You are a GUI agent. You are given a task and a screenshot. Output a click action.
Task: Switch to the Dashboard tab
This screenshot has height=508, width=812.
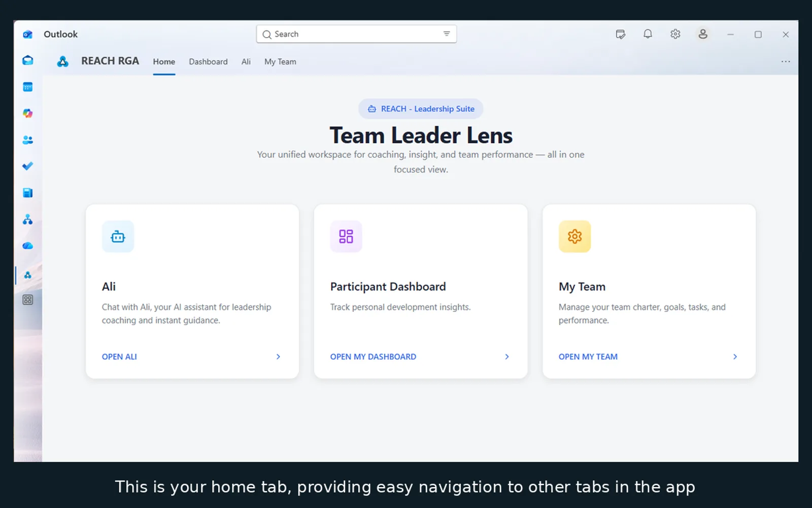click(208, 61)
